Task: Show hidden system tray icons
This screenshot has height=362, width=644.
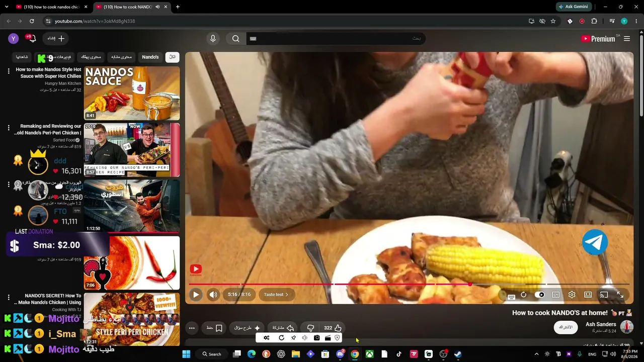Action: coord(536,354)
